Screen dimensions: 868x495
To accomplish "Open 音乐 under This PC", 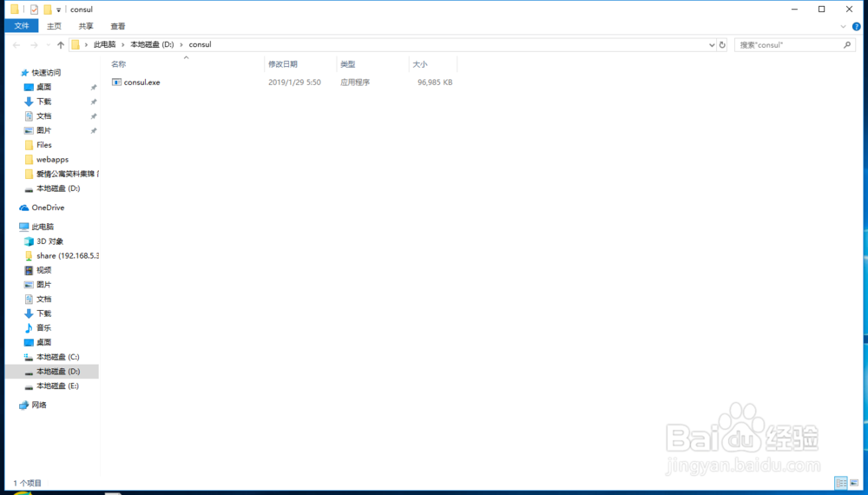I will (43, 327).
